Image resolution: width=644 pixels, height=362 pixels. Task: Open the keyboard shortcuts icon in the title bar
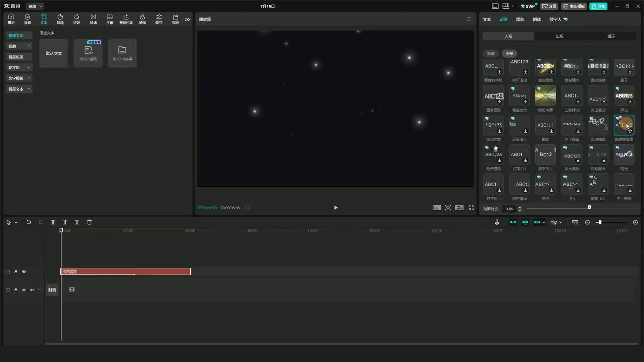point(495,6)
